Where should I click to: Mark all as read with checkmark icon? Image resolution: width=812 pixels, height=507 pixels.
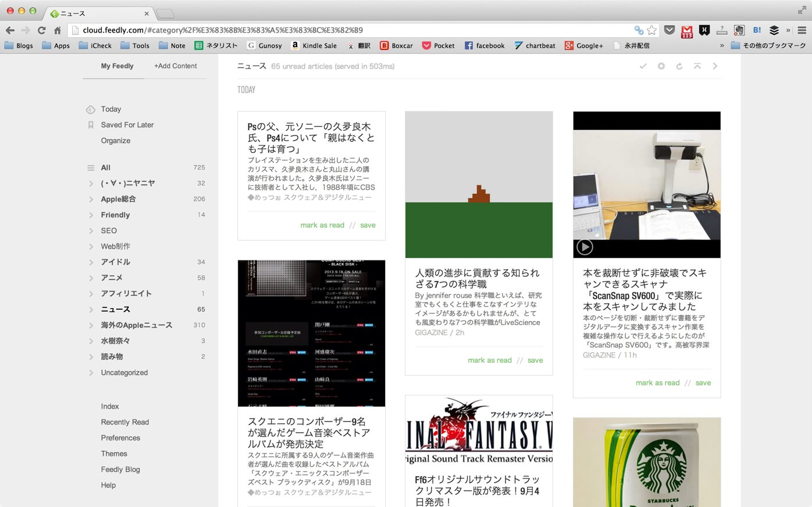pos(643,66)
